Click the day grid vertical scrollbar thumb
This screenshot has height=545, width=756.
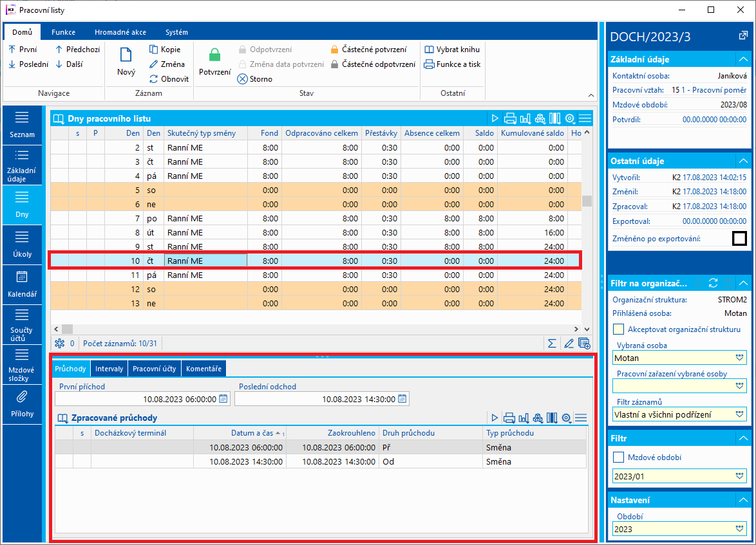coord(586,201)
